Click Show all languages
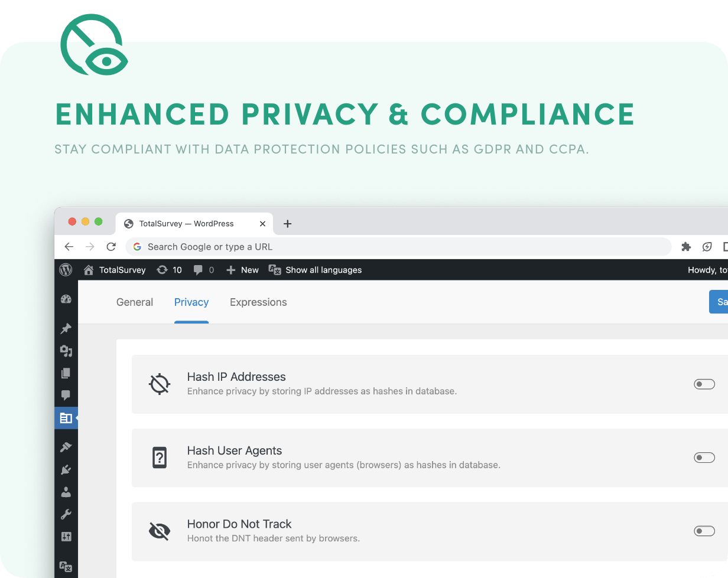 [x=315, y=270]
